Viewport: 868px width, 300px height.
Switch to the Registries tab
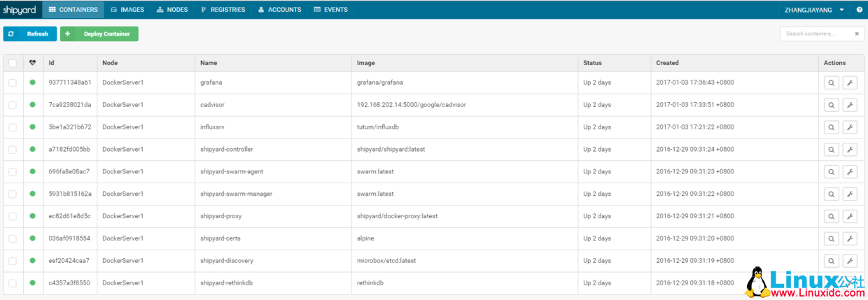(223, 10)
